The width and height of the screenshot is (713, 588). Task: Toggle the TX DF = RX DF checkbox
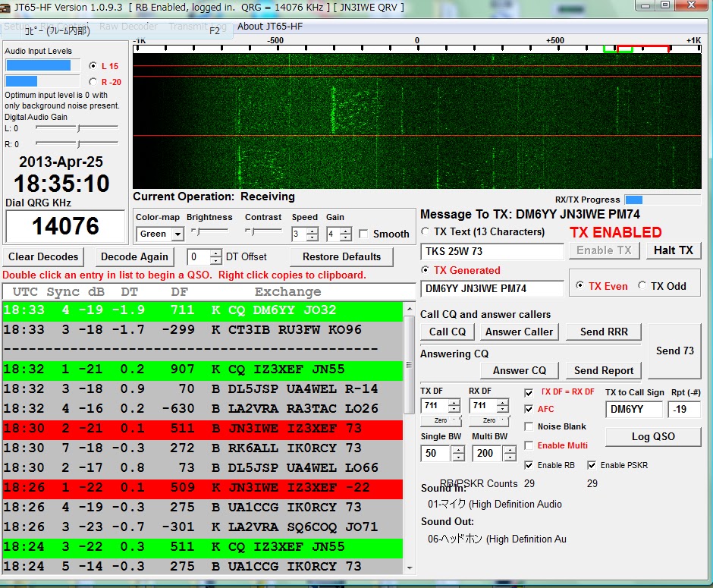[x=529, y=392]
